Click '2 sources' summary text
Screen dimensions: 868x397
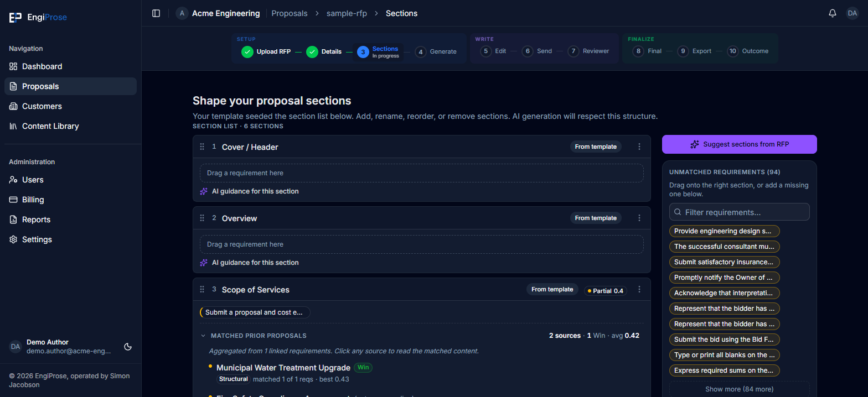(x=565, y=336)
